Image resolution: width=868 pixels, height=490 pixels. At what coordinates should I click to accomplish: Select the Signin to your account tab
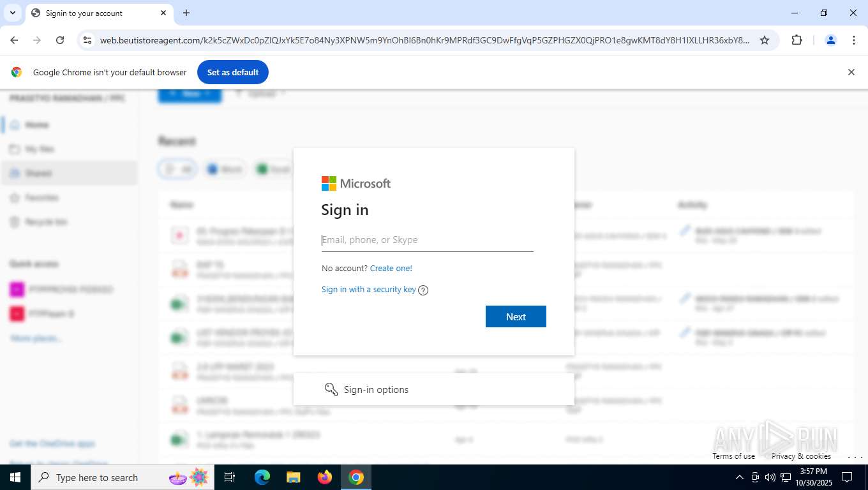(x=99, y=13)
